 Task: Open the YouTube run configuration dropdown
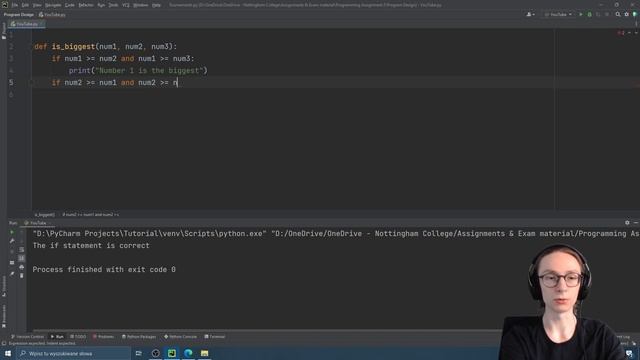tap(558, 15)
